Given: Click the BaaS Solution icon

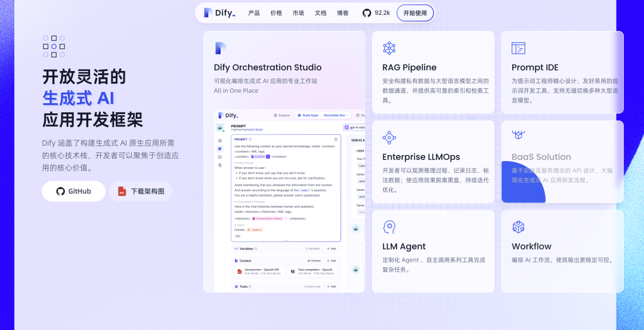Looking at the screenshot, I should (518, 137).
